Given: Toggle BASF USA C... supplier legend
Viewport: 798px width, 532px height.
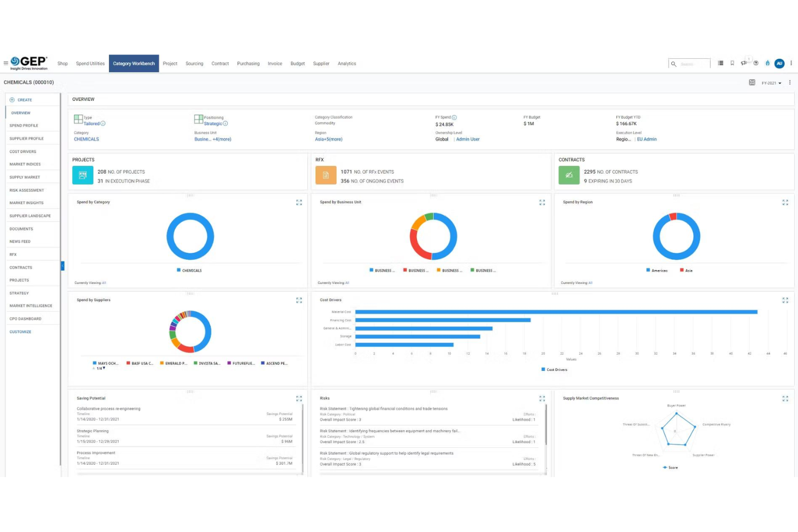Looking at the screenshot, I should 140,363.
